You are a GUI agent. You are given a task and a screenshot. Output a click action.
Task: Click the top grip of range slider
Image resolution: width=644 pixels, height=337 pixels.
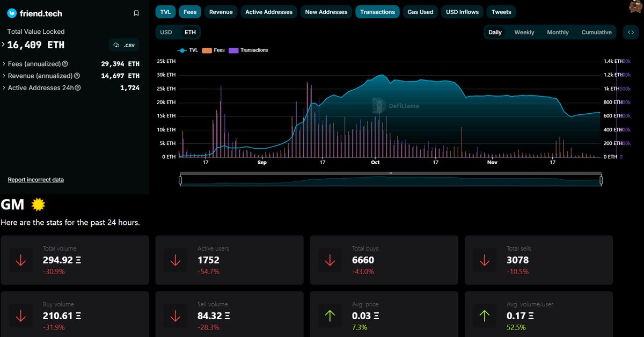(x=391, y=173)
